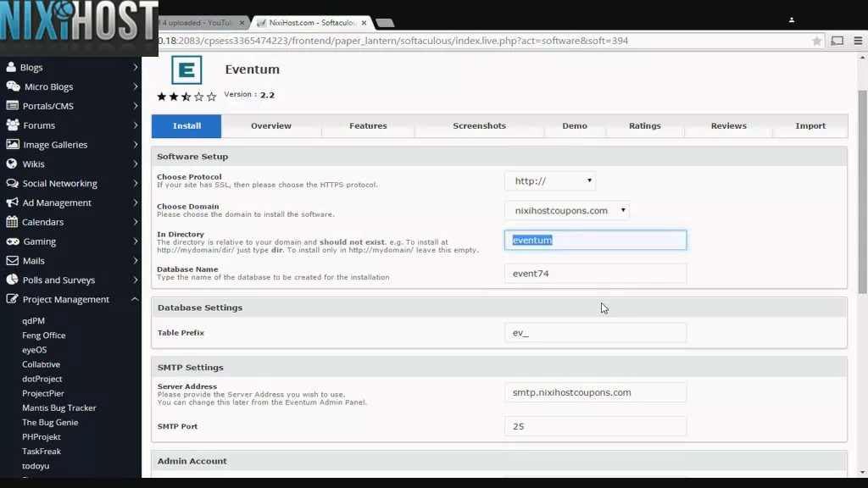Click the Micro Blogs chat icon
The image size is (868, 488).
13,86
